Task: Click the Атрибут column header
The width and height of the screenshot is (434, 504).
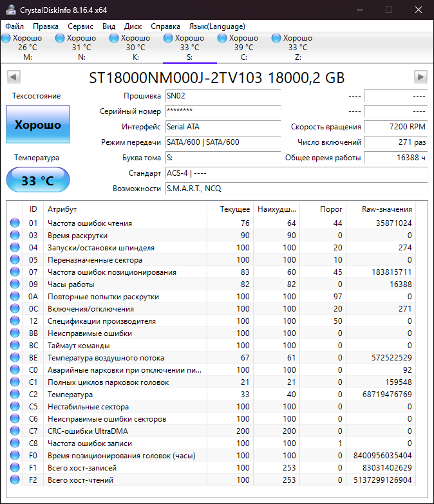Action: pos(126,209)
